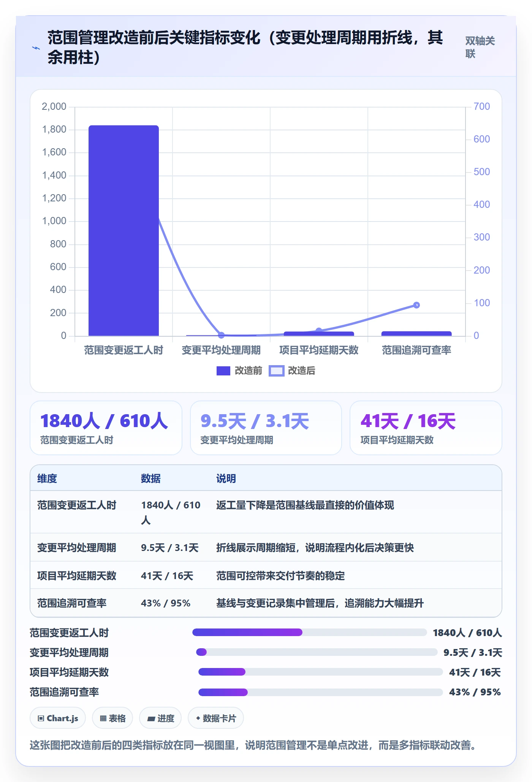The image size is (532, 782).
Task: Click the 41天 / 16天 data card
Action: 426,428
